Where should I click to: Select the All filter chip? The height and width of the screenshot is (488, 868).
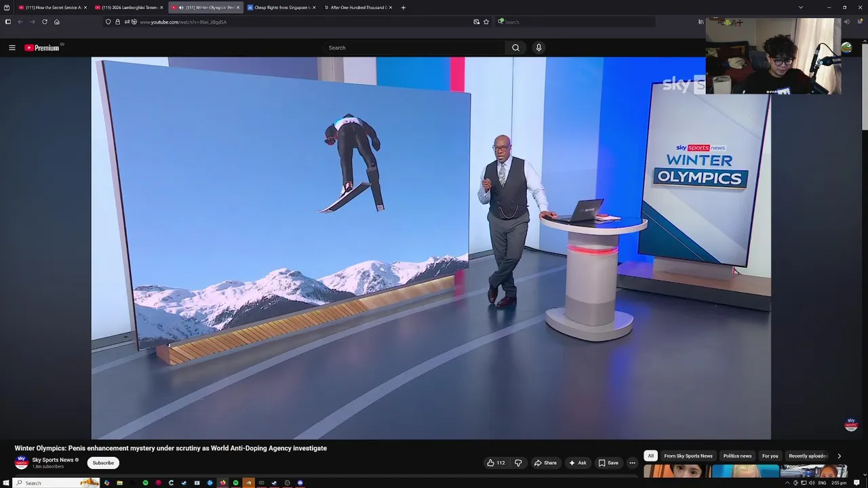coord(650,456)
